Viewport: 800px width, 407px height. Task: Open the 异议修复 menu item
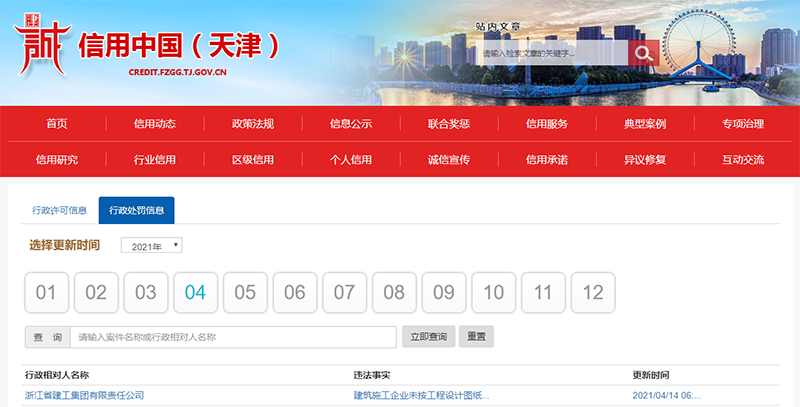pos(645,159)
